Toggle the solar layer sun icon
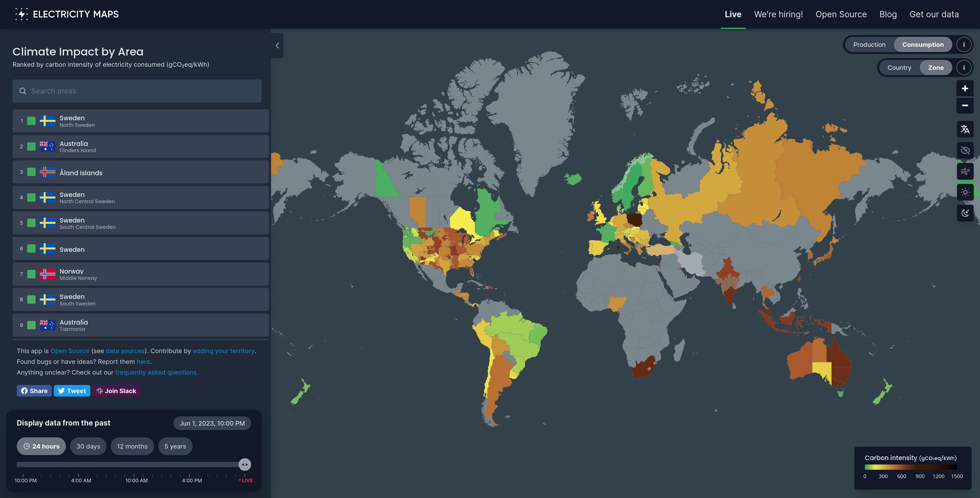 click(965, 192)
